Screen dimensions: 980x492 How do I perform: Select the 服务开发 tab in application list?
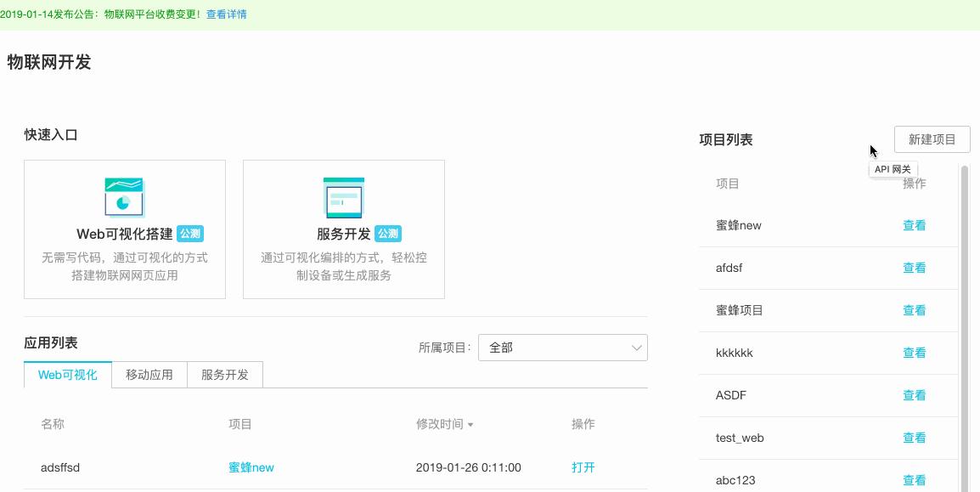224,375
